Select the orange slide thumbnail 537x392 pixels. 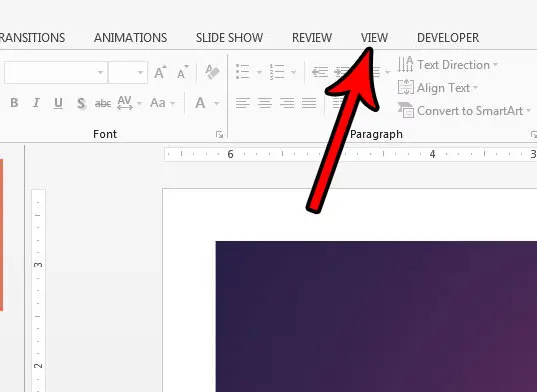[1, 235]
